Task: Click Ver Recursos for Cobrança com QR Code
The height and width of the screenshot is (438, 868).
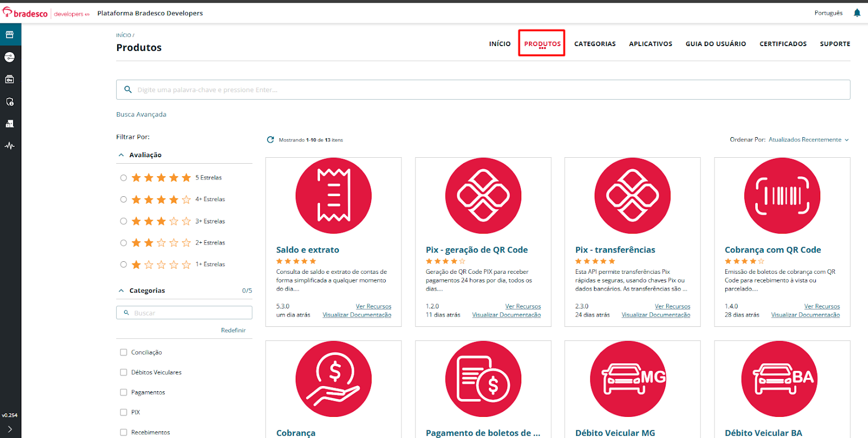Action: coord(822,306)
